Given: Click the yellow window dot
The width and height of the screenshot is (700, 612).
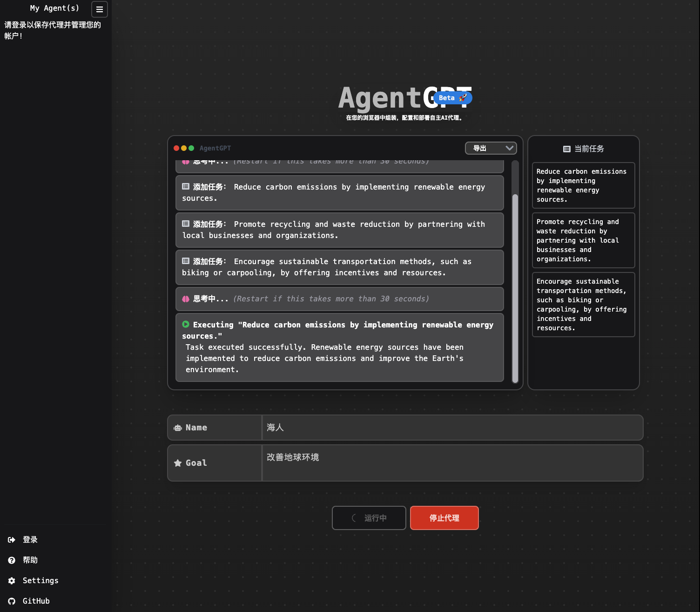Looking at the screenshot, I should [184, 148].
